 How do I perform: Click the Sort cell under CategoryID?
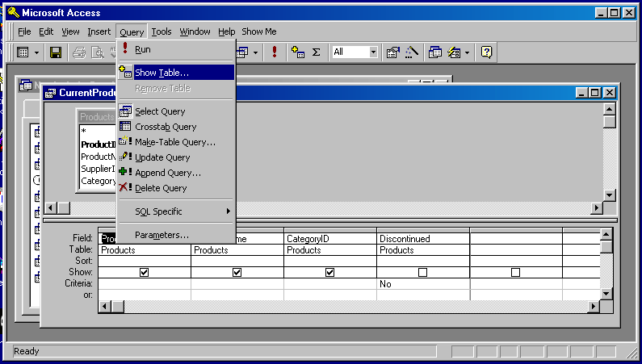(x=330, y=261)
